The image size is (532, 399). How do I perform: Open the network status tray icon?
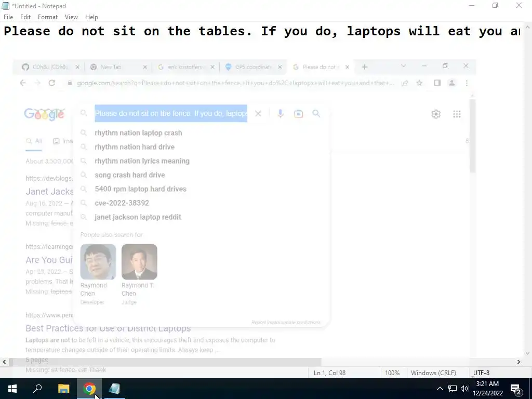[453, 389]
